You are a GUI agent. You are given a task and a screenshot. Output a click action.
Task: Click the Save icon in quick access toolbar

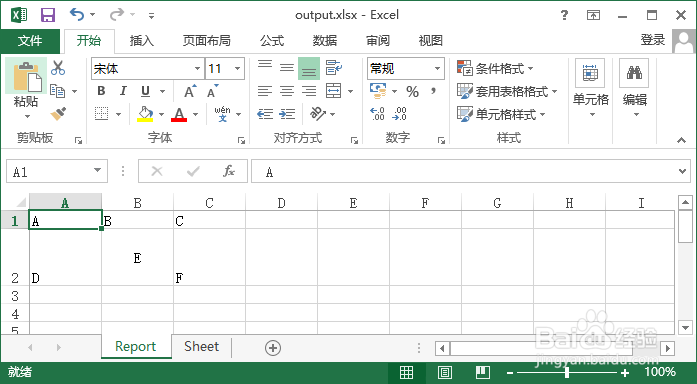click(x=48, y=16)
